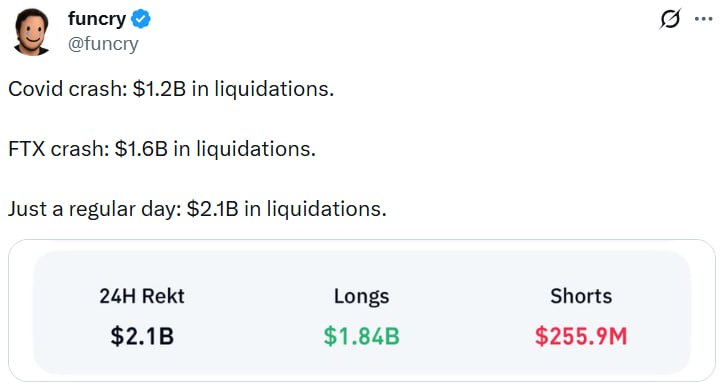Open the funcry profile avatar
This screenshot has width=723, height=391.
31,32
